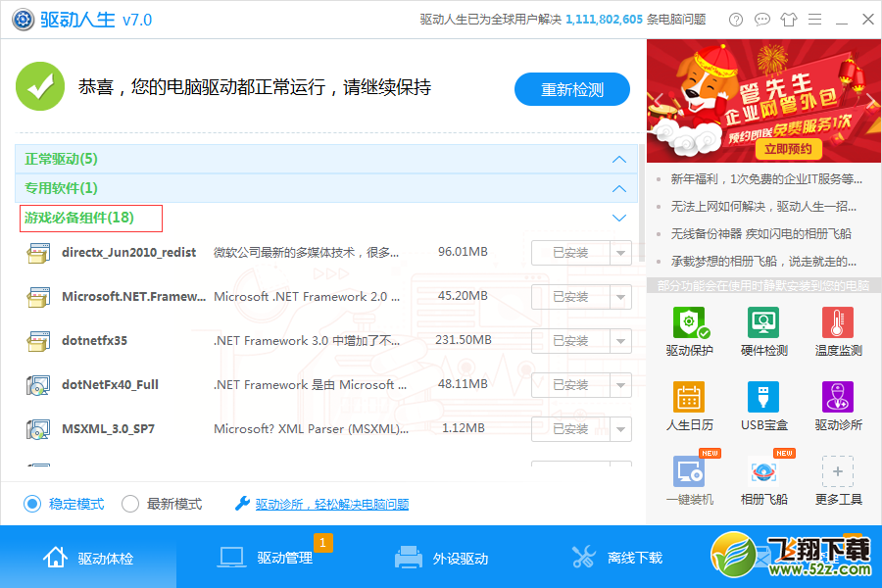882x588 pixels.
Task: Click the wrench icon beside 驱动诊所 link
Action: click(242, 504)
